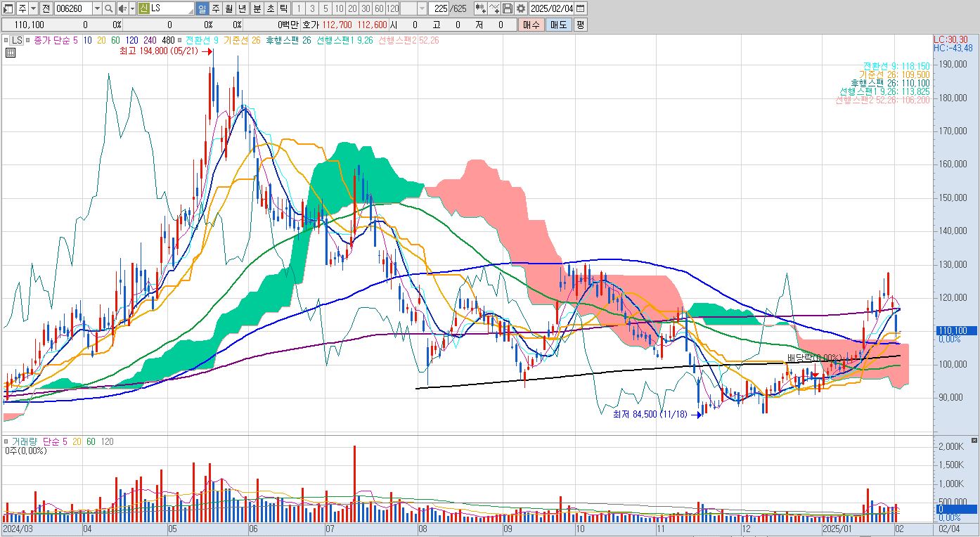
Task: Click the date field 2025/02/04
Action: click(552, 8)
